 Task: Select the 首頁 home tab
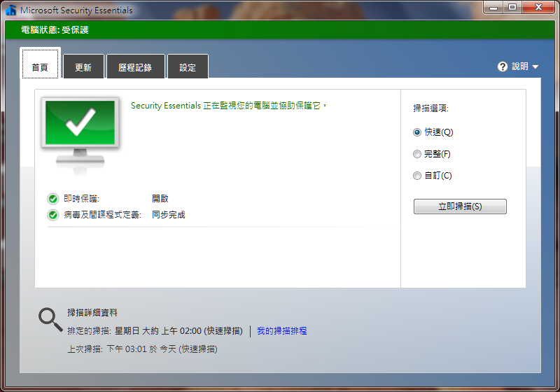coord(40,68)
